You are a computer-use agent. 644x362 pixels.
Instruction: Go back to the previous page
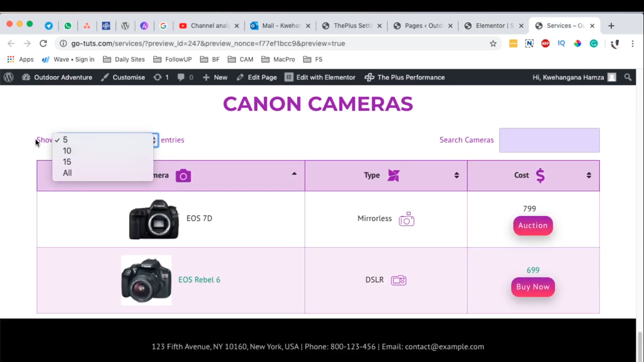click(11, 43)
